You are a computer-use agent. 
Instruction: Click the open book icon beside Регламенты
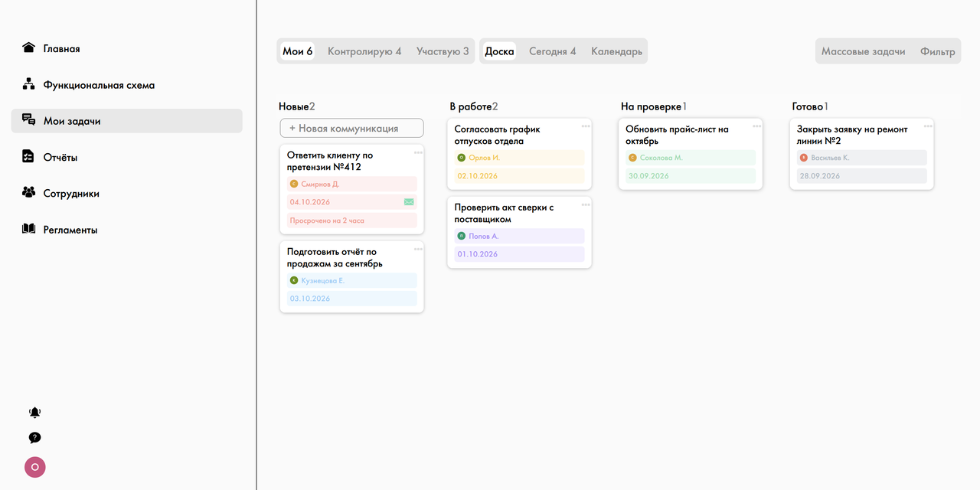(29, 229)
